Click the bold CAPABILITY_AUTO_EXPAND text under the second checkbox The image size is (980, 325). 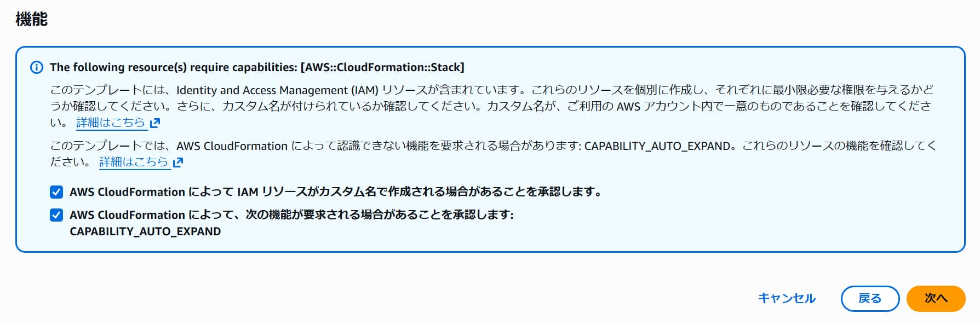coord(145,231)
